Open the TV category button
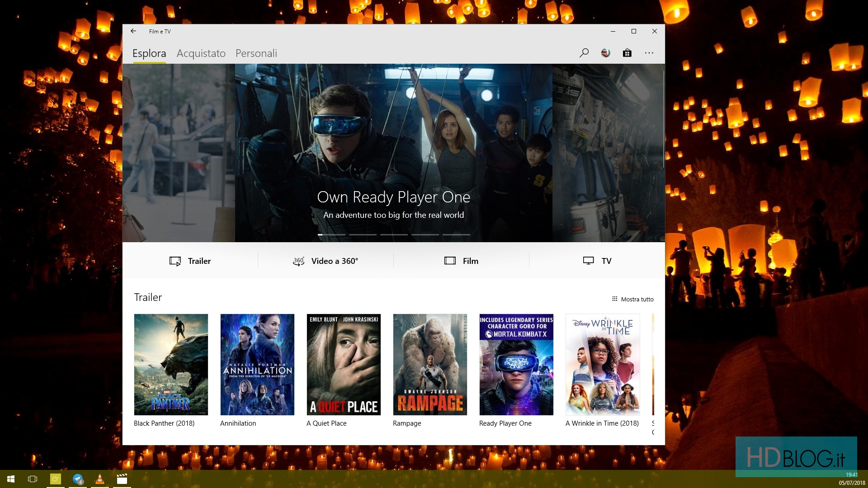The image size is (868, 488). tap(597, 261)
